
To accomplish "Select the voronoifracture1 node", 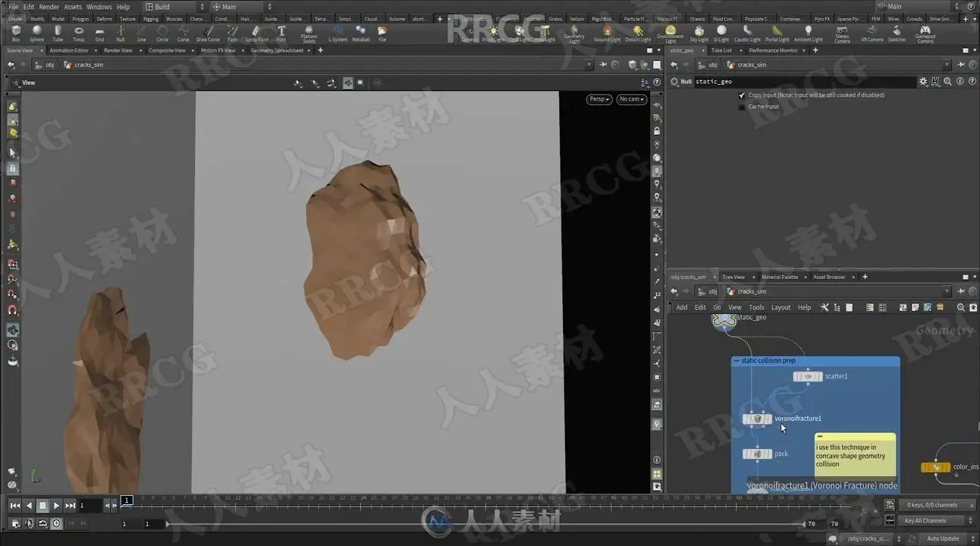I will coord(757,419).
